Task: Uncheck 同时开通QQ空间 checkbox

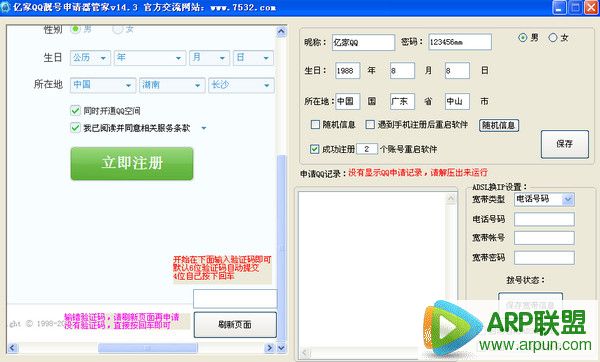Action: click(75, 111)
